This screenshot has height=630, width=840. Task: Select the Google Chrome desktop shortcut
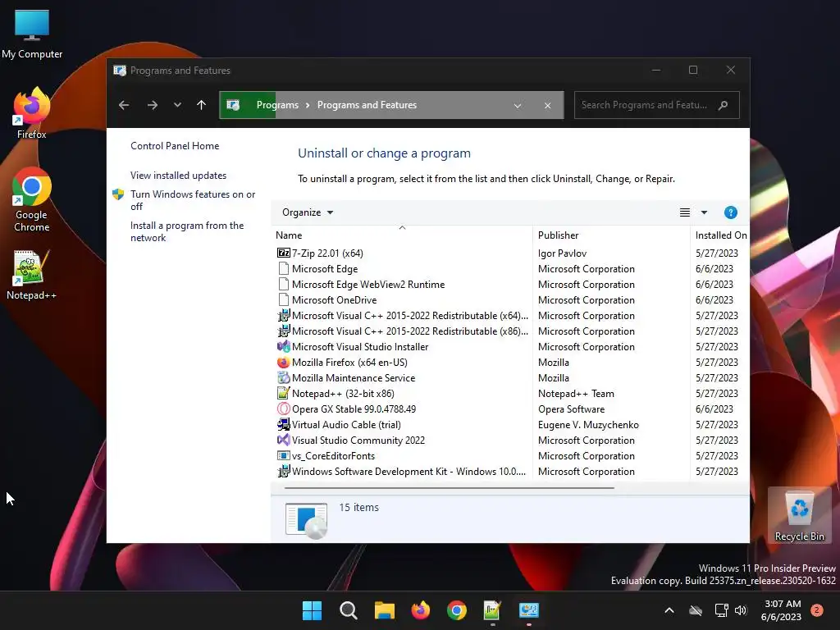[32, 200]
